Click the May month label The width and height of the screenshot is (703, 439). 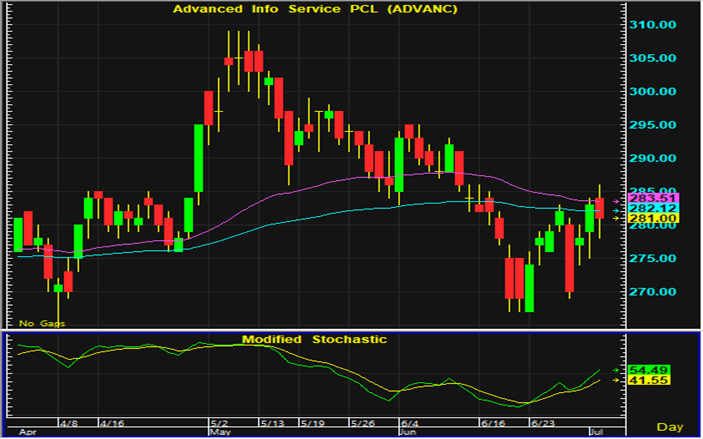219,433
